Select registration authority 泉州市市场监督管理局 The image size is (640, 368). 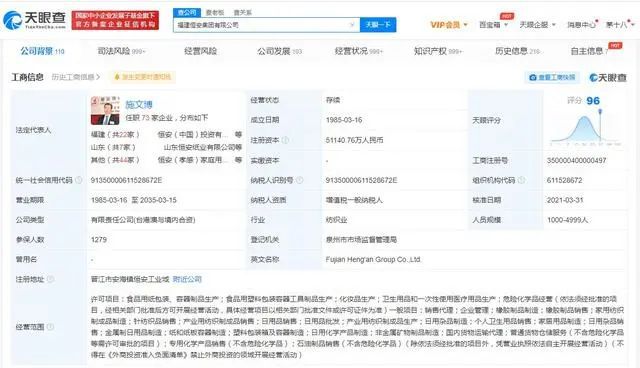coord(361,239)
